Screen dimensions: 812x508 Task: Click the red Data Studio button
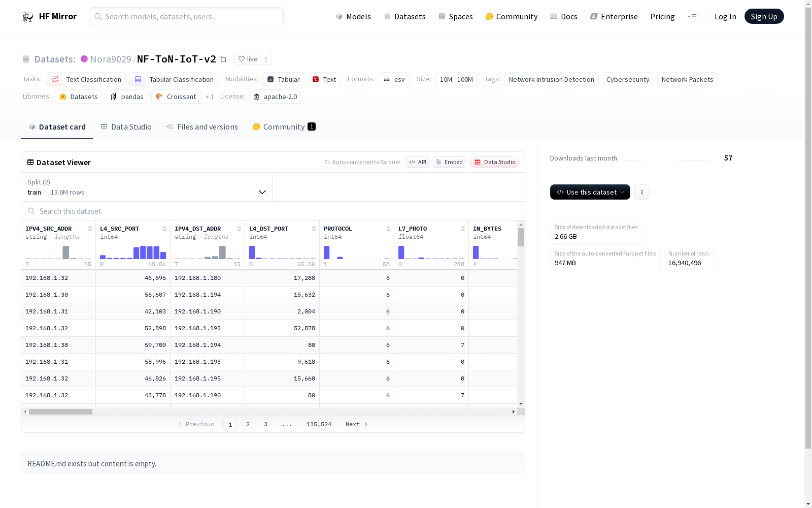pyautogui.click(x=495, y=162)
